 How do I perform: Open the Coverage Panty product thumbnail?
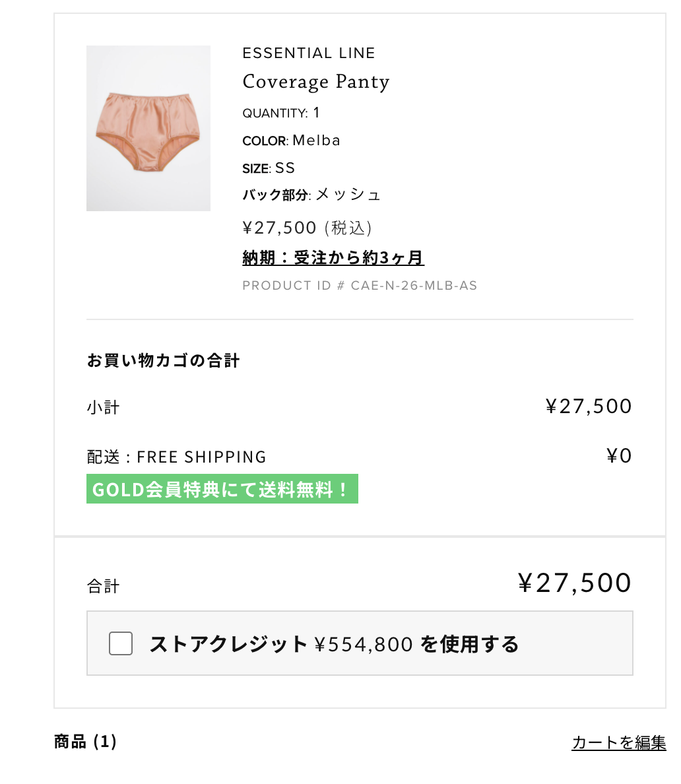pos(148,128)
